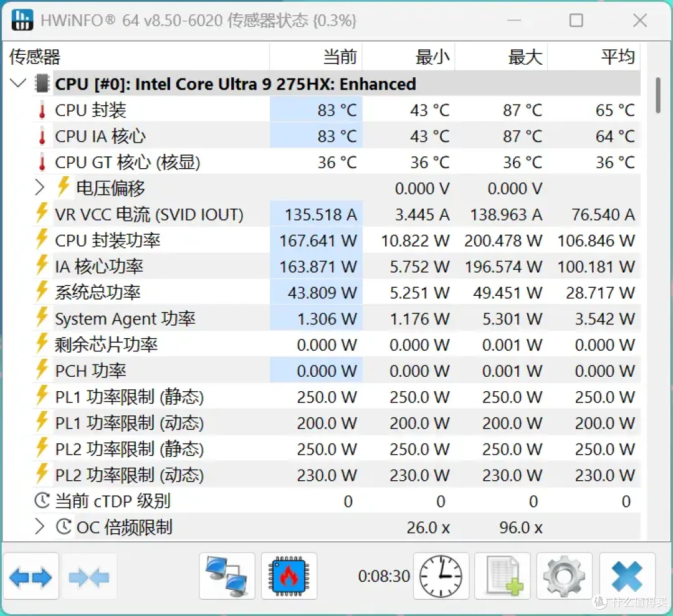Collapse the CPU [#0] Intel Core Ultra 9 group
Screen dimensions: 673x616
coord(18,83)
